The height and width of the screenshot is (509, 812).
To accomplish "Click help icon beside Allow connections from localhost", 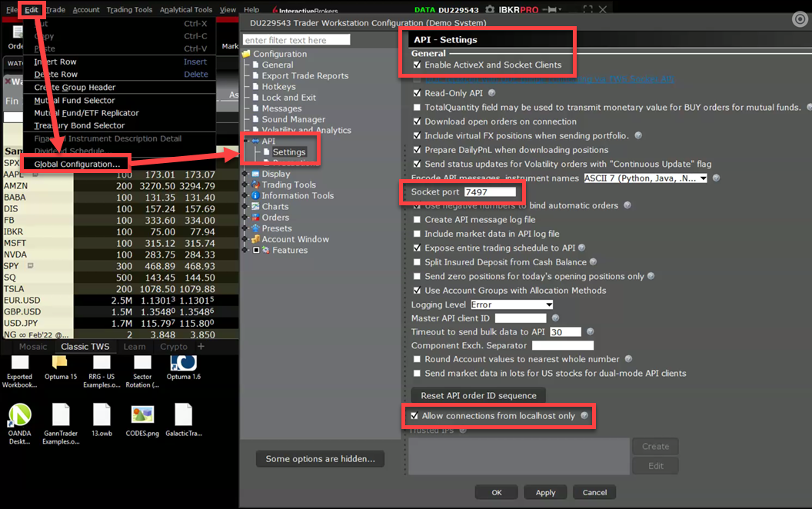I will 584,416.
